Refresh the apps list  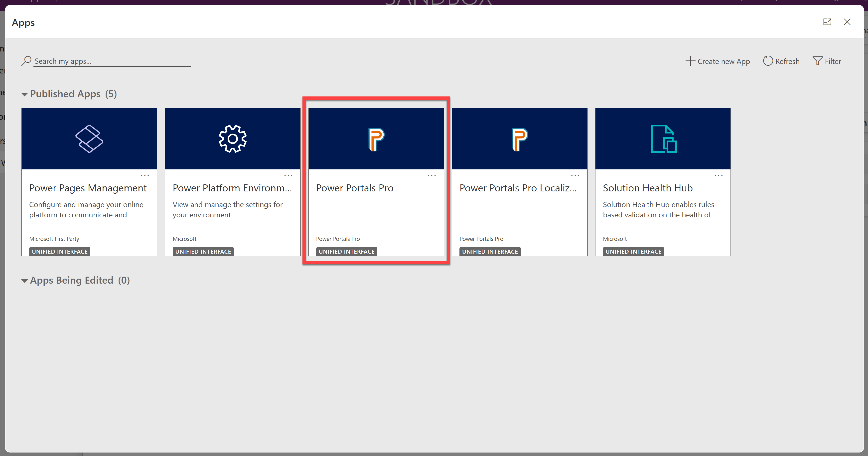[781, 61]
